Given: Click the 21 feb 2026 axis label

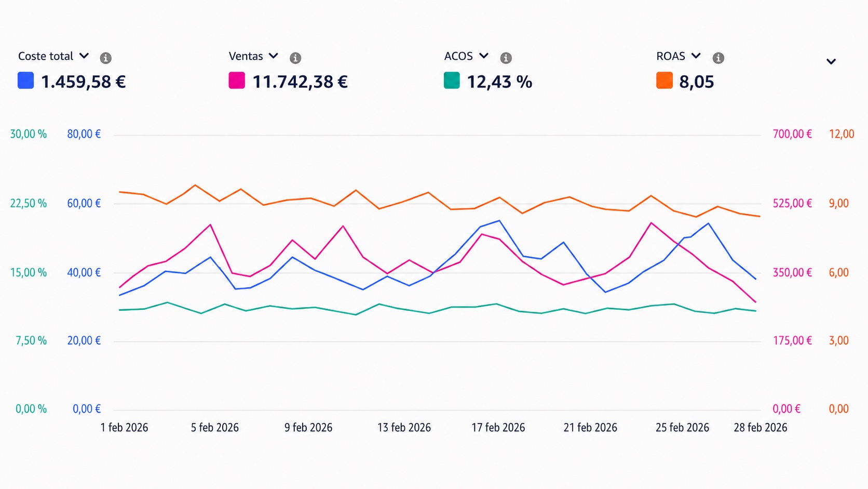Looking at the screenshot, I should click(x=590, y=428).
